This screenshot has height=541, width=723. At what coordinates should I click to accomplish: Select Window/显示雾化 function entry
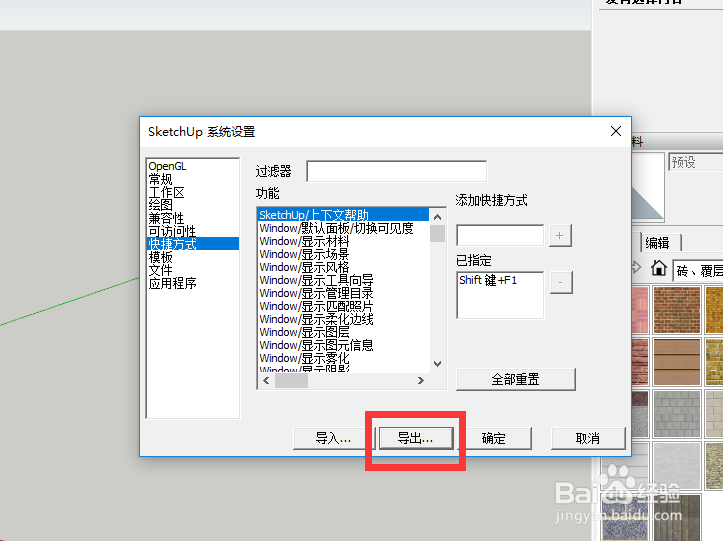tap(344, 358)
